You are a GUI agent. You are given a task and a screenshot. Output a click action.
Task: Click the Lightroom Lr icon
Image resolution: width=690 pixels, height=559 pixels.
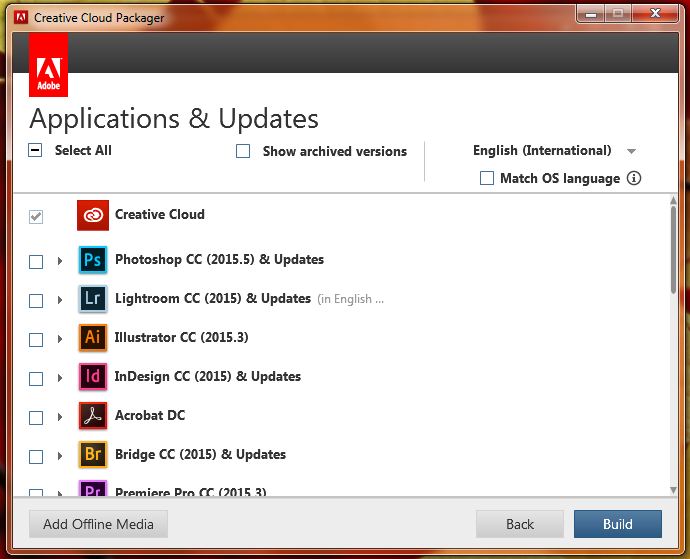(93, 298)
